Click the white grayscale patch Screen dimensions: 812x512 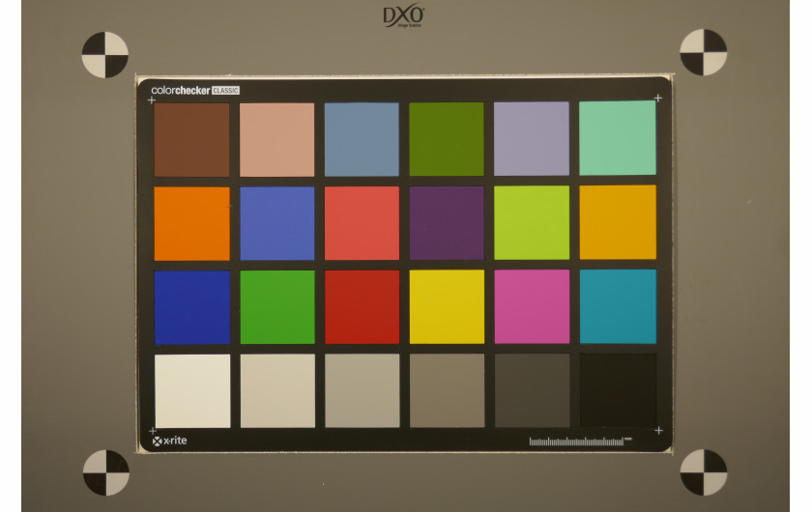pos(192,391)
